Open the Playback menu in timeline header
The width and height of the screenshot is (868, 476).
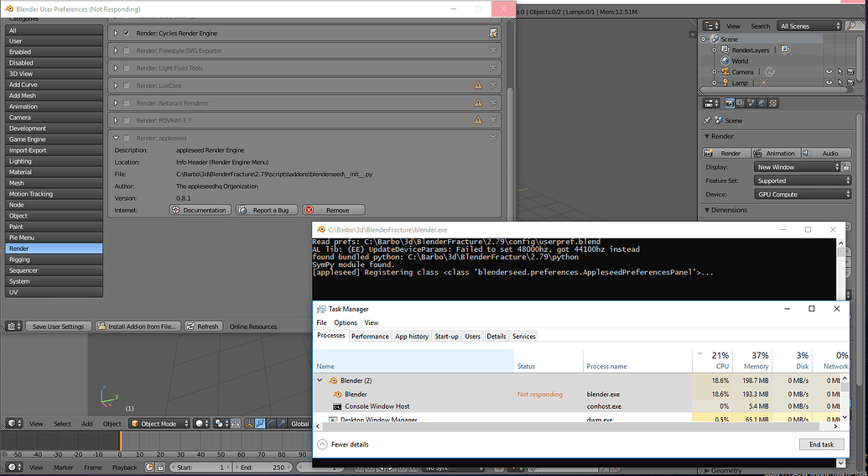pos(125,467)
